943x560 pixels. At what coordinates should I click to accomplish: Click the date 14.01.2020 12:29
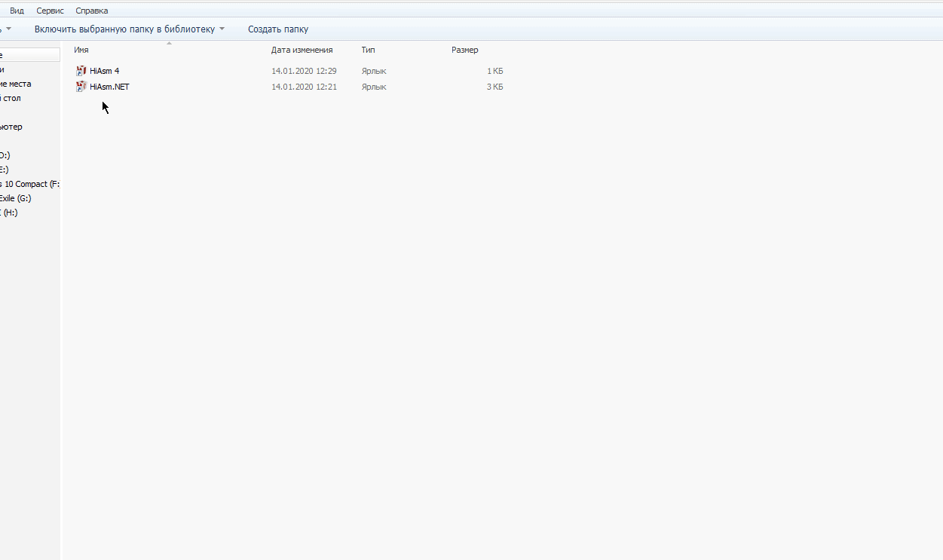(x=304, y=71)
